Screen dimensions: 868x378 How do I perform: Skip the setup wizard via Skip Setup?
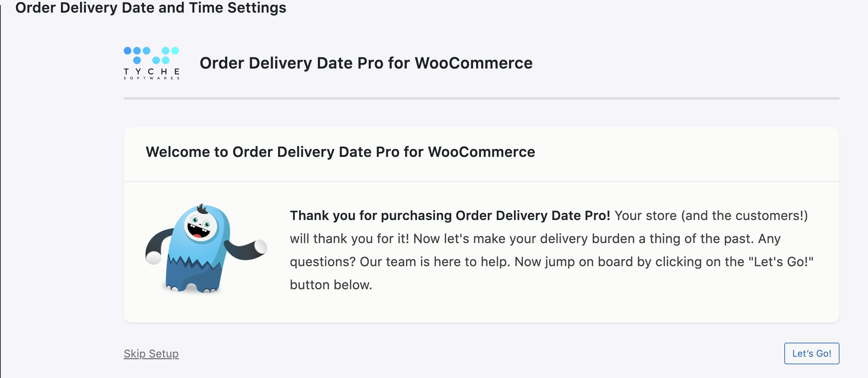[151, 353]
